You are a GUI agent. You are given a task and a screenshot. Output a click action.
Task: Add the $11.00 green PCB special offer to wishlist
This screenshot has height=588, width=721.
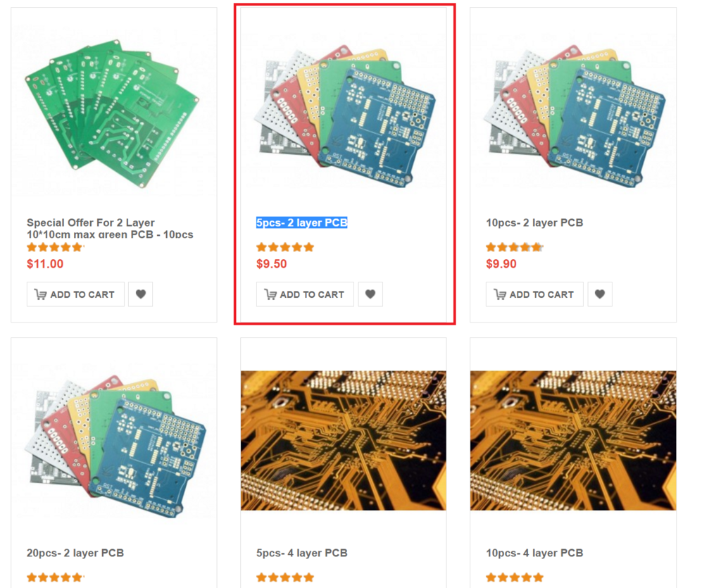(140, 294)
